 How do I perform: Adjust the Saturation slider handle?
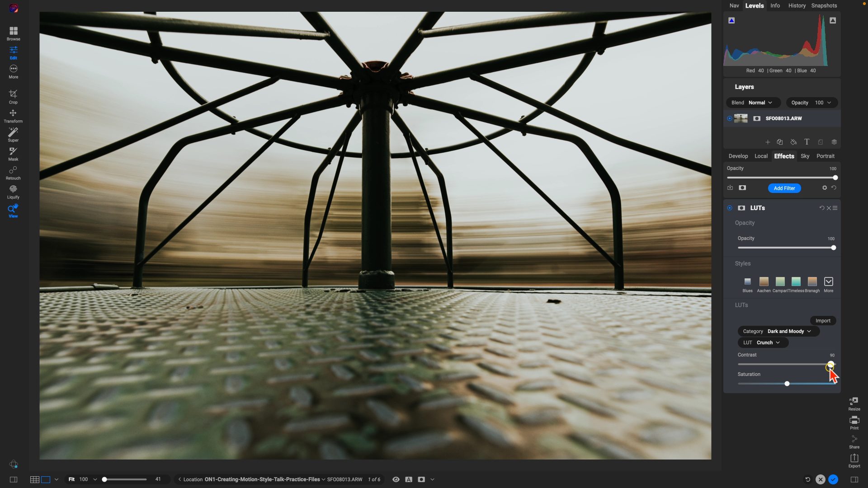787,384
